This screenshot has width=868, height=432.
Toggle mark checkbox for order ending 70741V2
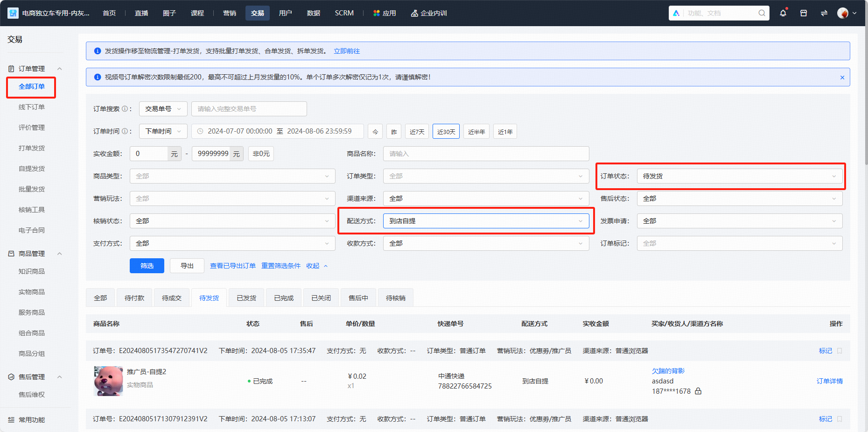click(x=840, y=351)
